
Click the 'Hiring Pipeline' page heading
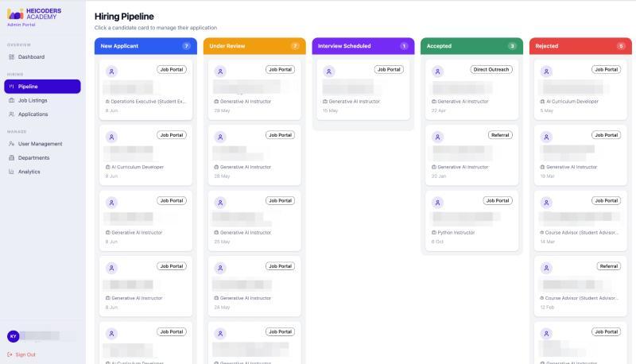click(124, 17)
